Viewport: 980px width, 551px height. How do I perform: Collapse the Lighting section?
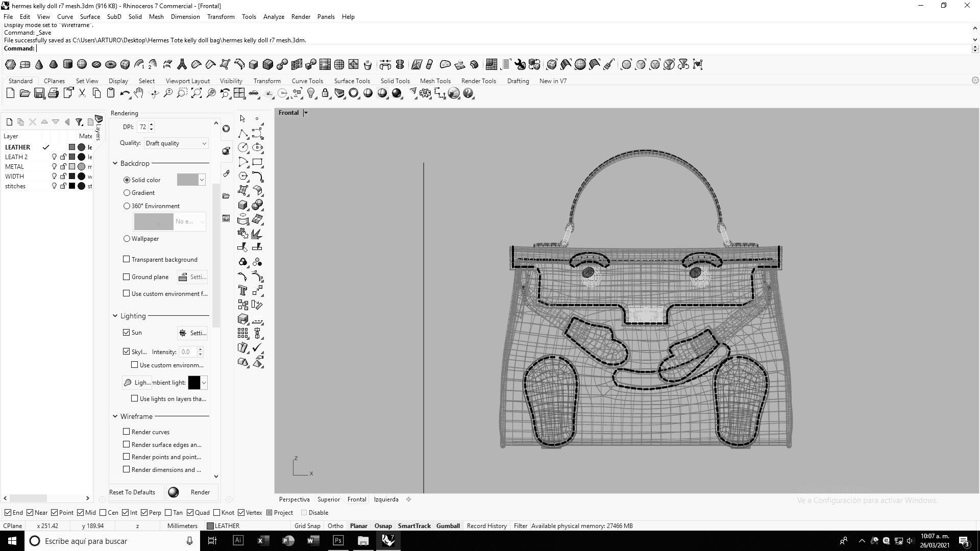(115, 316)
